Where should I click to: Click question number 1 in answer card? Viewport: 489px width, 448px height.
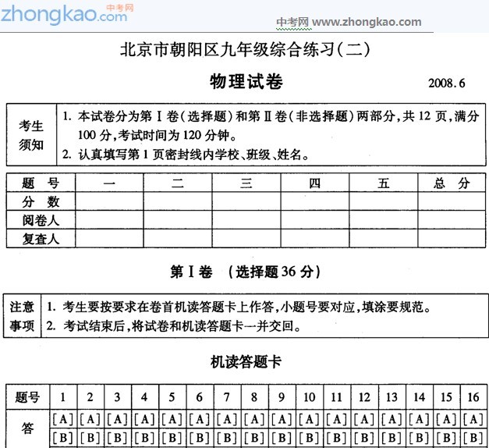pos(63,397)
